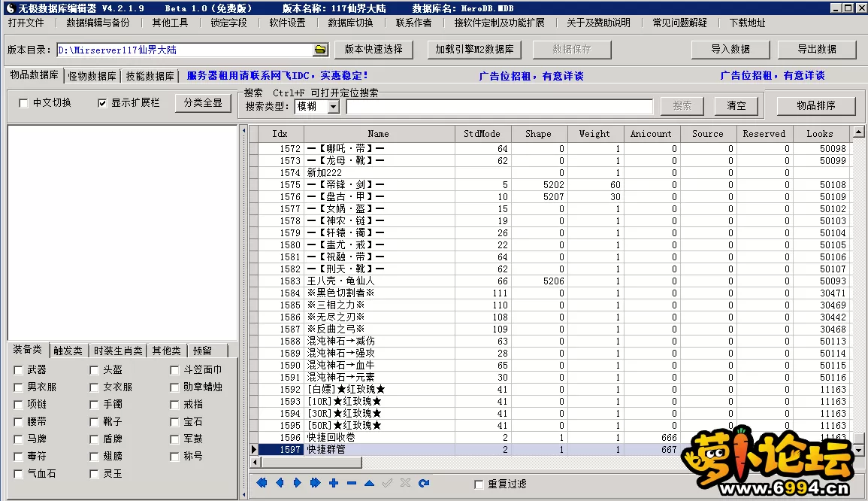Open the 软件设置 menu
This screenshot has height=501, width=868.
[x=287, y=23]
